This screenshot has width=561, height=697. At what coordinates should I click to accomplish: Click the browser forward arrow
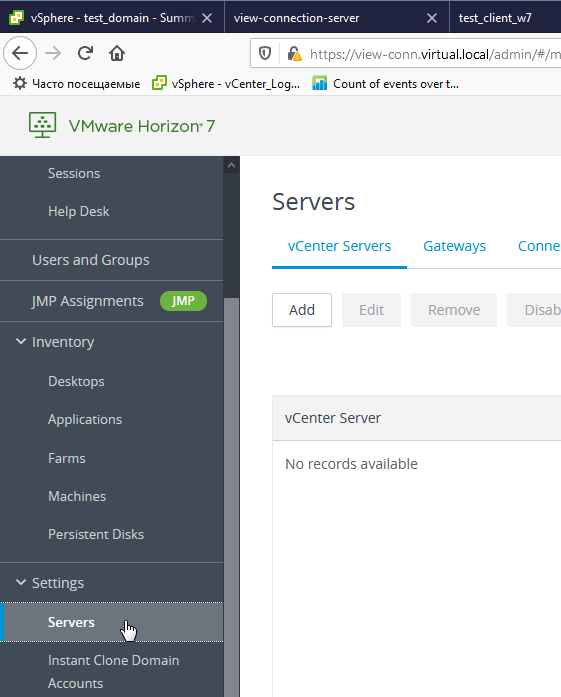[53, 53]
